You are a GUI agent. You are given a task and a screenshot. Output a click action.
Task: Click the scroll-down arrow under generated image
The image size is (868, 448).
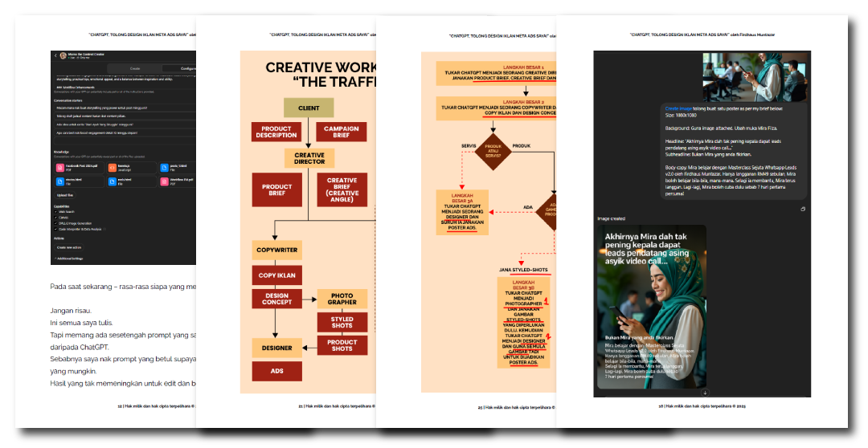pos(705,392)
